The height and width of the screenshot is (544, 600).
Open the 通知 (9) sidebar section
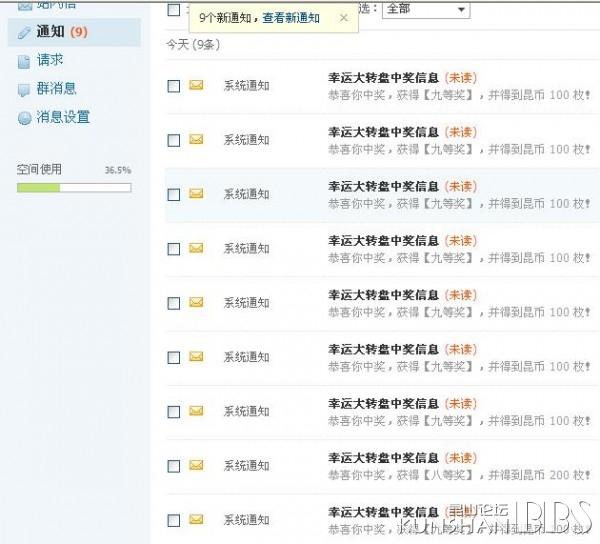[74, 32]
